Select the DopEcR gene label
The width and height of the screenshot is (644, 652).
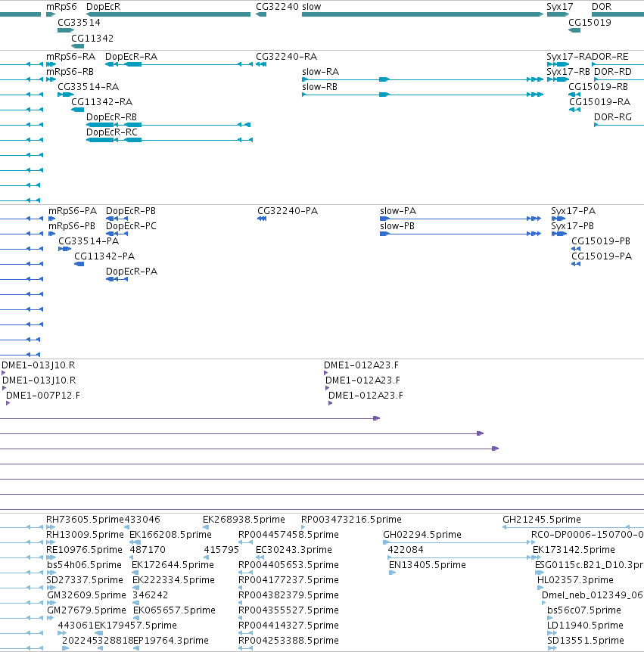click(x=103, y=7)
